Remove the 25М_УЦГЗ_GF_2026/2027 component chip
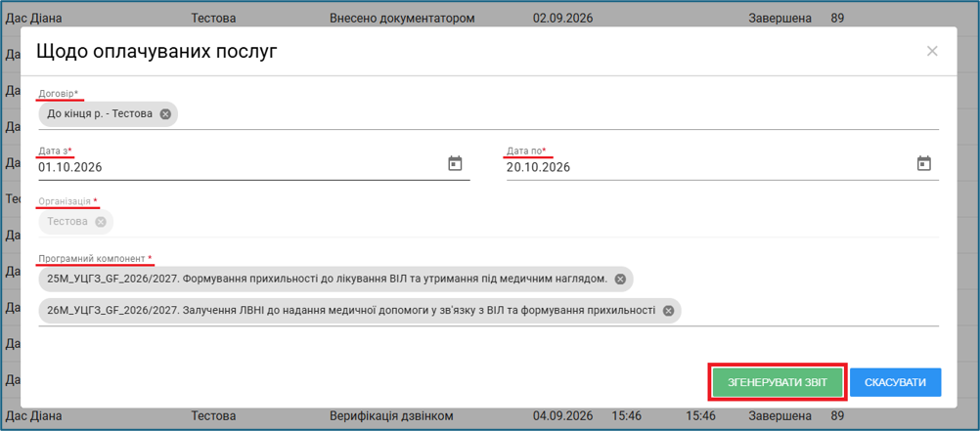 coord(620,280)
